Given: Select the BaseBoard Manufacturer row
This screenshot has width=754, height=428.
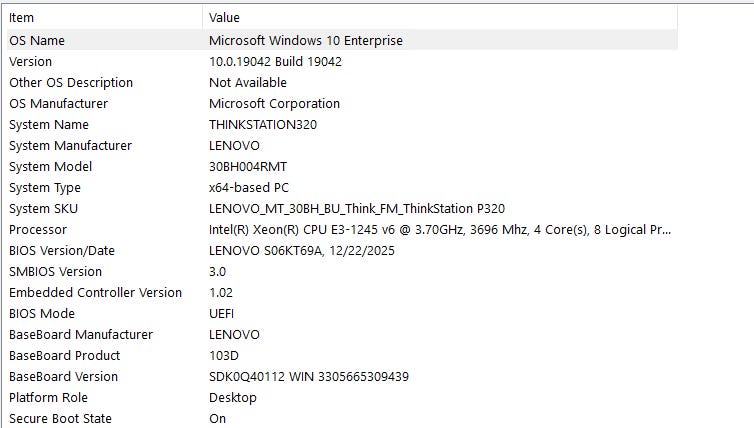Looking at the screenshot, I should tap(342, 335).
